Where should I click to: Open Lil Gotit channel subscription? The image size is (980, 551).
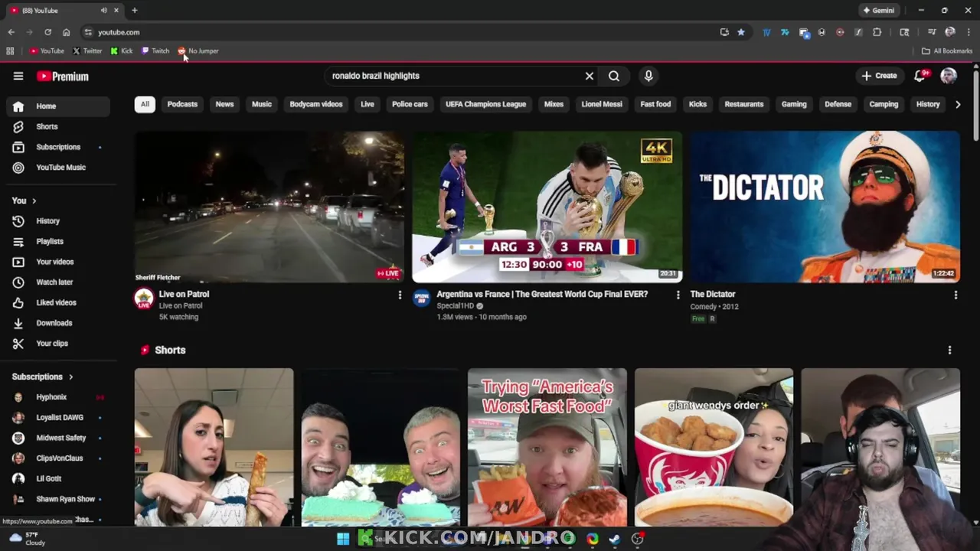58,478
